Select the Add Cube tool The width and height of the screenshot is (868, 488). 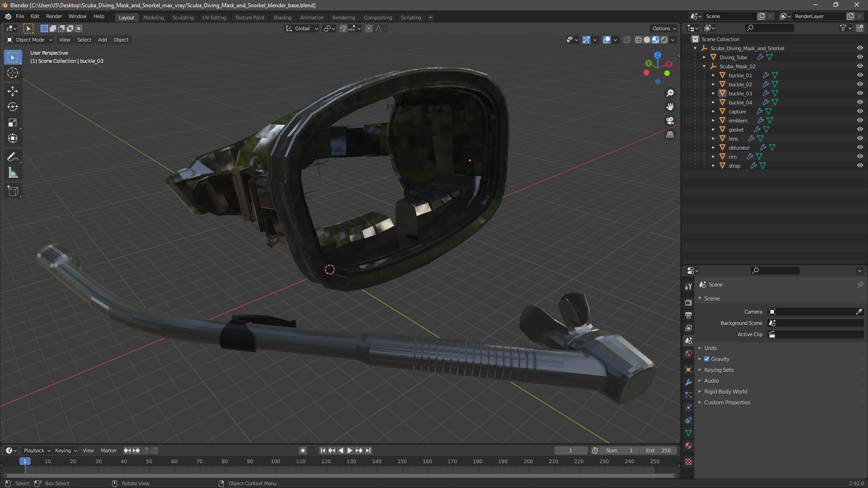13,191
